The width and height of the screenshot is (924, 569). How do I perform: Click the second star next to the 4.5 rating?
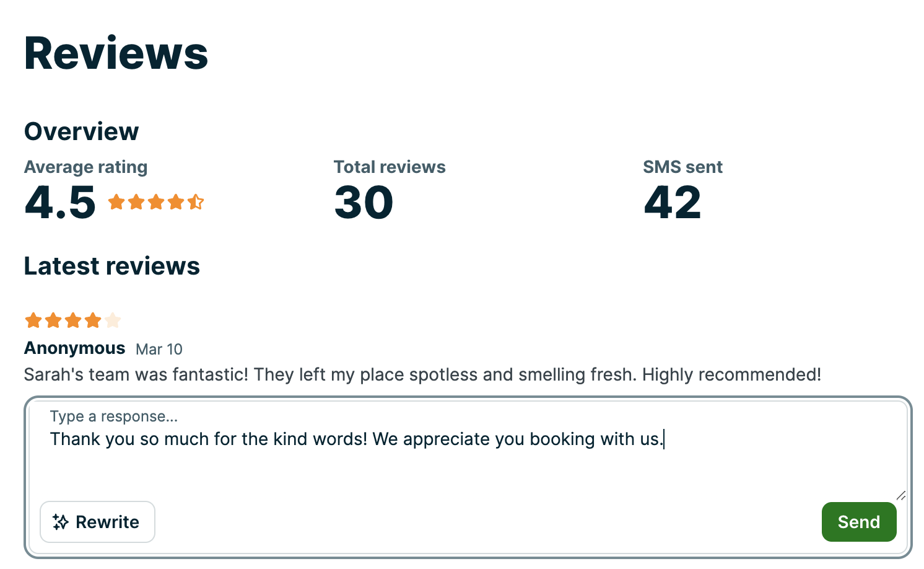click(x=136, y=201)
